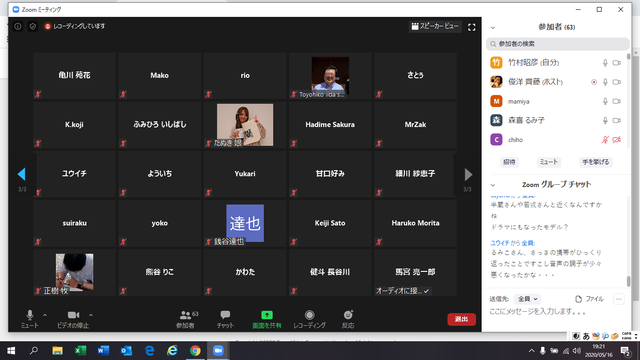Open Excel from the taskbar
The image size is (640, 360).
(x=80, y=351)
